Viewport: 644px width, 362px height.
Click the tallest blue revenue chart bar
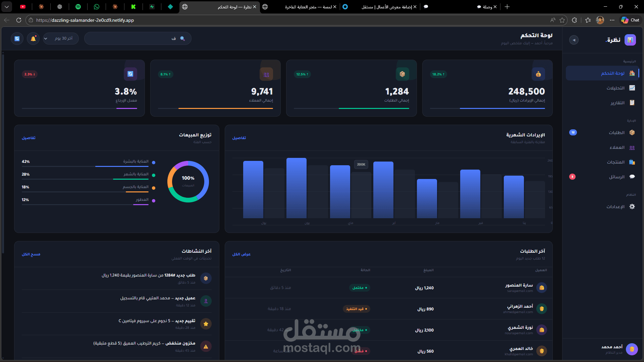click(x=296, y=188)
